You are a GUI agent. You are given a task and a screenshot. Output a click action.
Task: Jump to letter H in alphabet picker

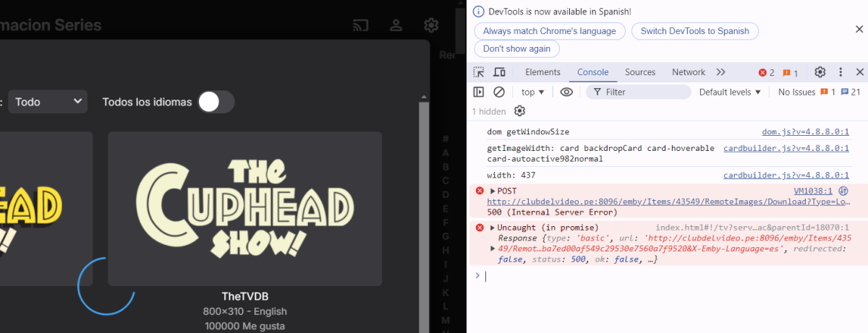[x=446, y=251]
